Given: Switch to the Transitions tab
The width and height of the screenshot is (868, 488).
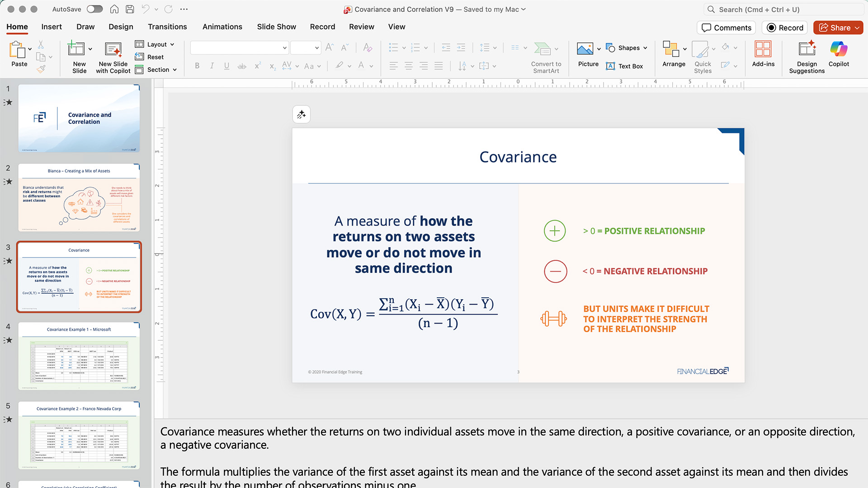Looking at the screenshot, I should click(167, 27).
